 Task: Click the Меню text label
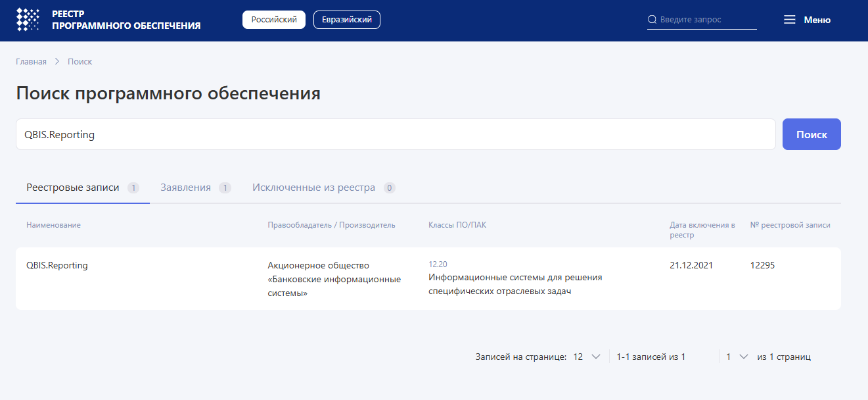tap(817, 20)
